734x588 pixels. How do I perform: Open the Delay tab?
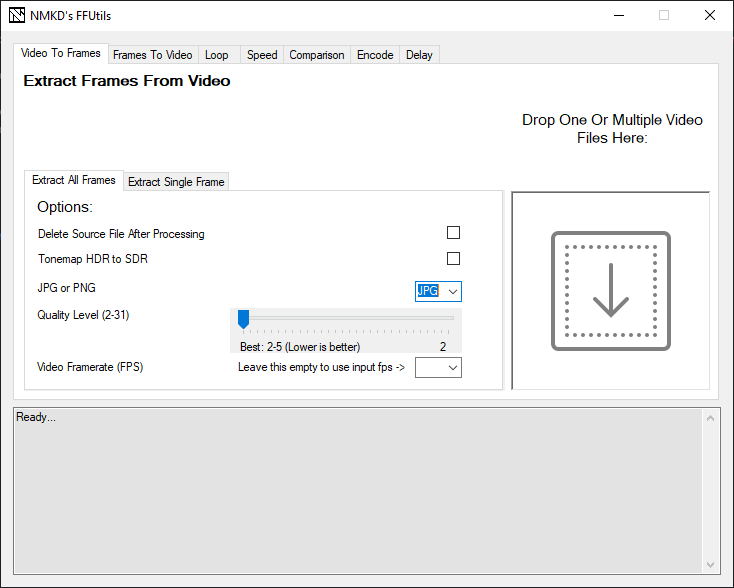click(419, 55)
